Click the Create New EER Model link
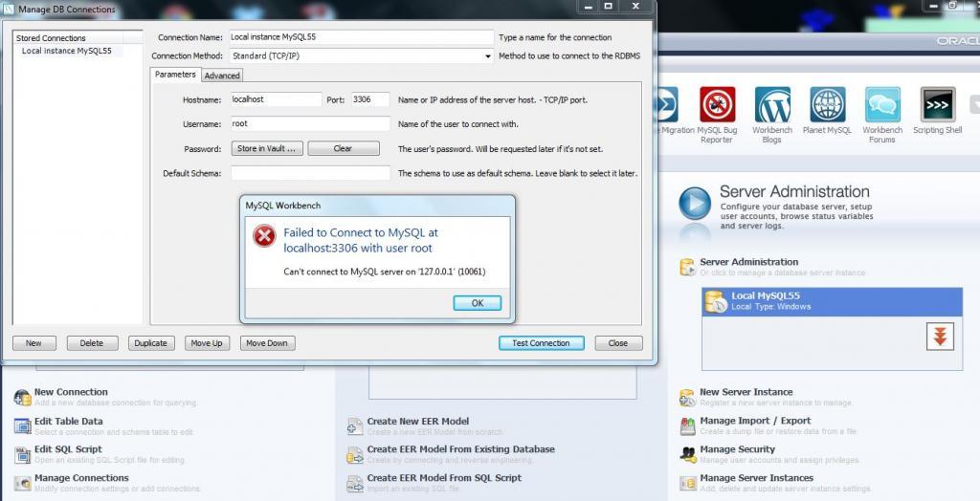Image resolution: width=980 pixels, height=501 pixels. pos(418,421)
